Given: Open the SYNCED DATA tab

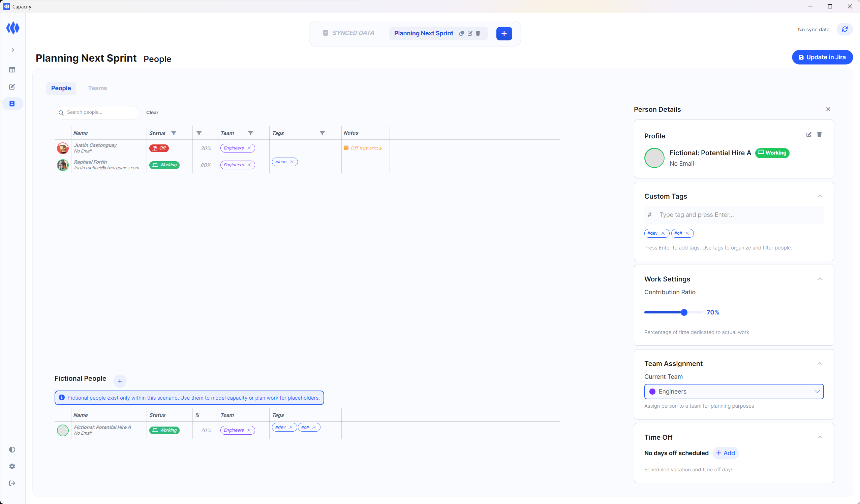Looking at the screenshot, I should 348,33.
